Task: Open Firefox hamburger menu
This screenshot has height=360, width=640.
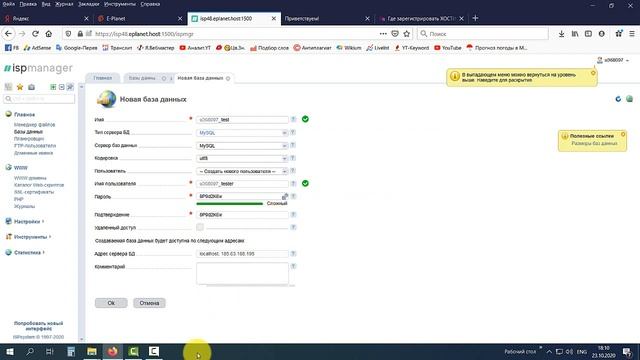Action: 632,34
